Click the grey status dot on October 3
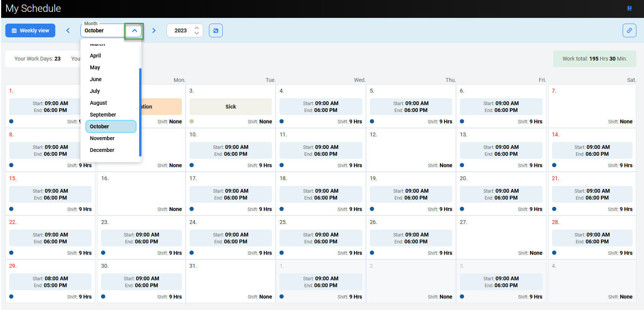 (x=192, y=121)
